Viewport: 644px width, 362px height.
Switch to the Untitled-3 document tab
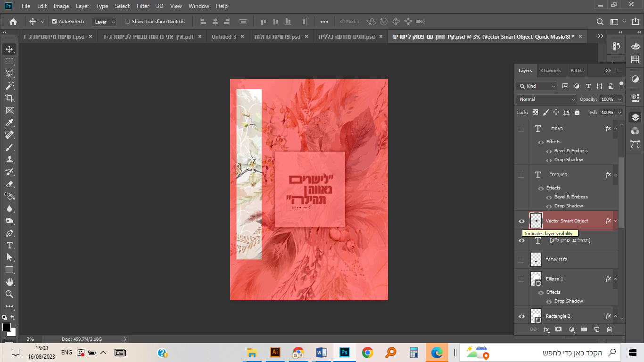click(x=224, y=37)
